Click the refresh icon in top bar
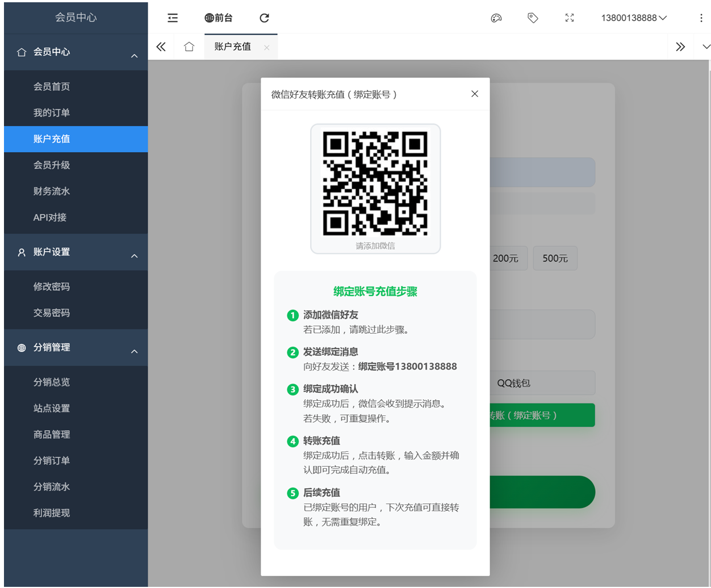711x588 pixels. (264, 18)
